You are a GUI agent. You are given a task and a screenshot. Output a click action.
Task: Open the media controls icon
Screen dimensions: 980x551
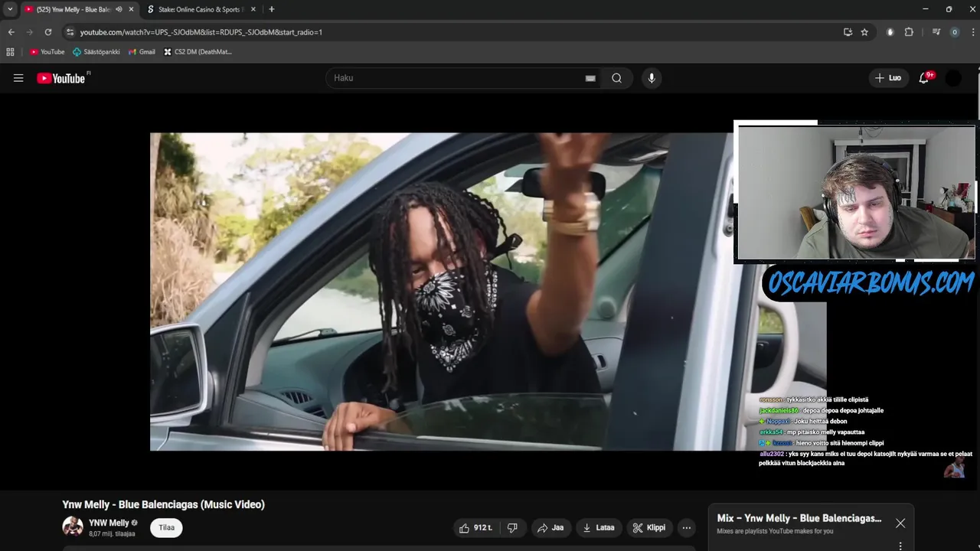click(x=936, y=32)
